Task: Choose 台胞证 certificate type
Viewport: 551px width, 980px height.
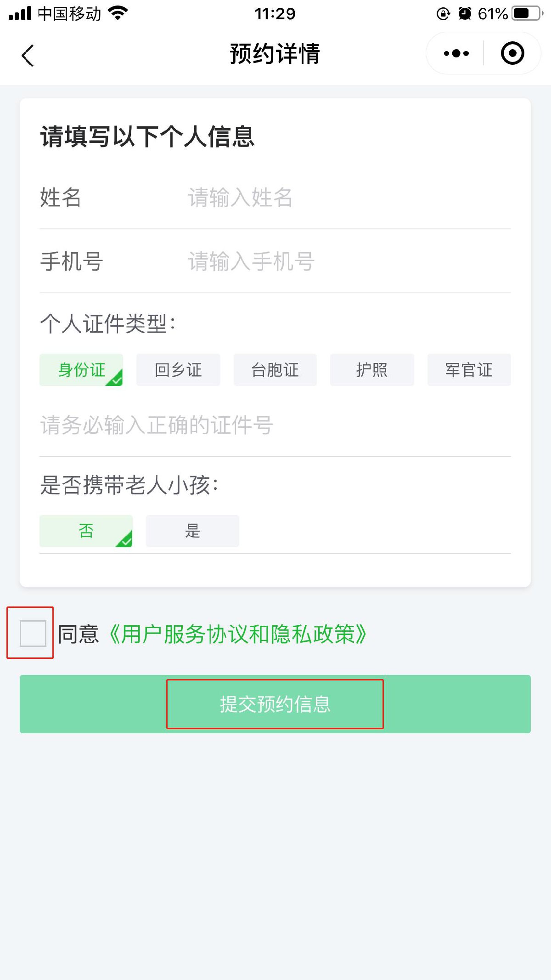Action: [x=275, y=370]
